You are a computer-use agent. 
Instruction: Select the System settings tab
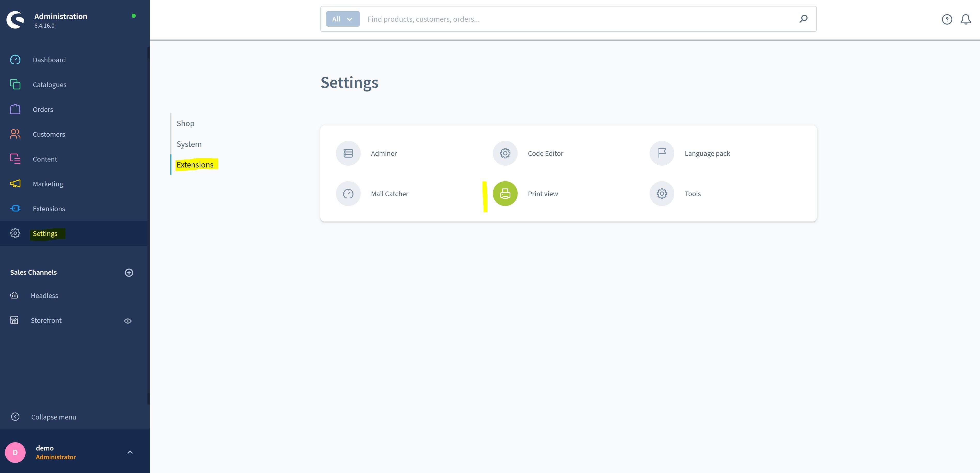tap(189, 144)
